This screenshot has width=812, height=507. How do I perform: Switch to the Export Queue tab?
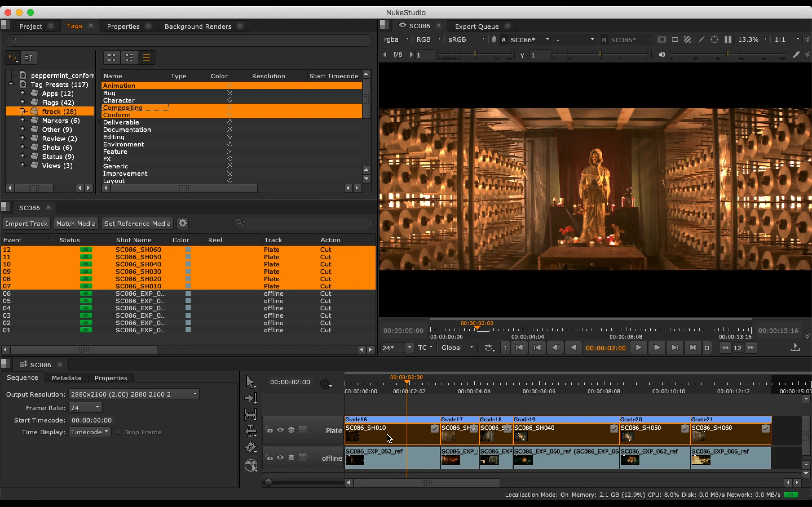coord(476,26)
